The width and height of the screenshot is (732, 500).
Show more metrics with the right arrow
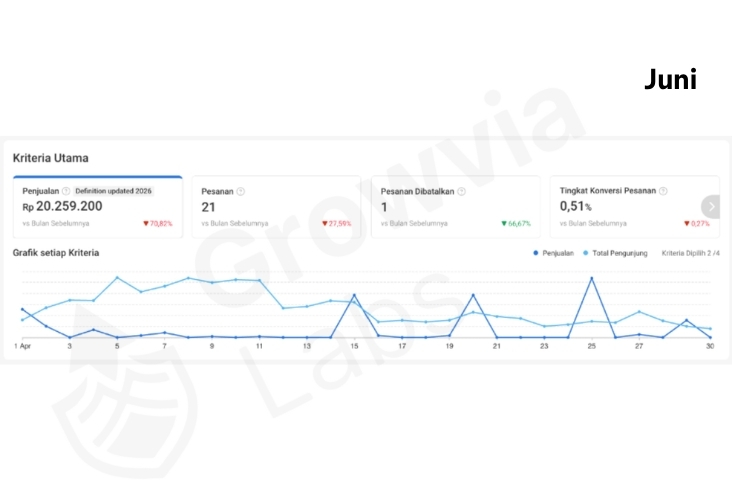(x=711, y=206)
